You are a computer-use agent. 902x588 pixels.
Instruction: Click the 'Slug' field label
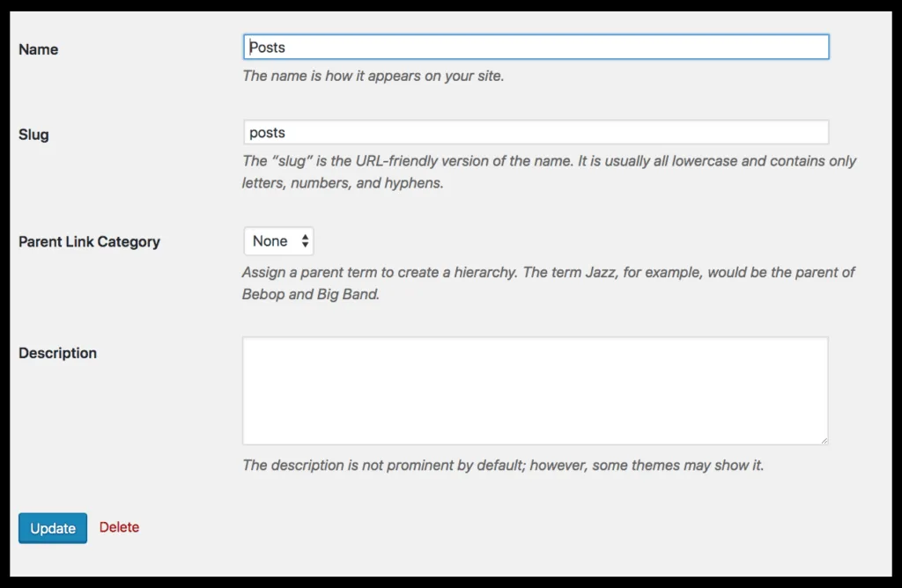click(x=33, y=135)
